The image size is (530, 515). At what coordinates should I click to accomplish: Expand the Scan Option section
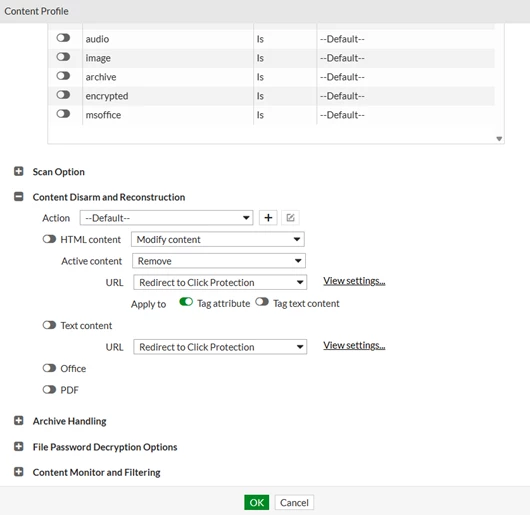click(x=19, y=171)
